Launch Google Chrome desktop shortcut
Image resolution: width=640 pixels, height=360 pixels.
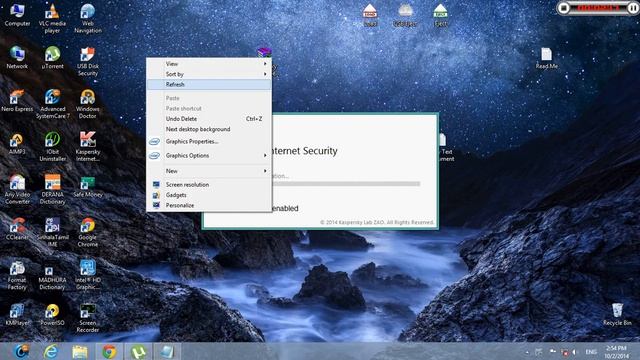[x=88, y=232]
